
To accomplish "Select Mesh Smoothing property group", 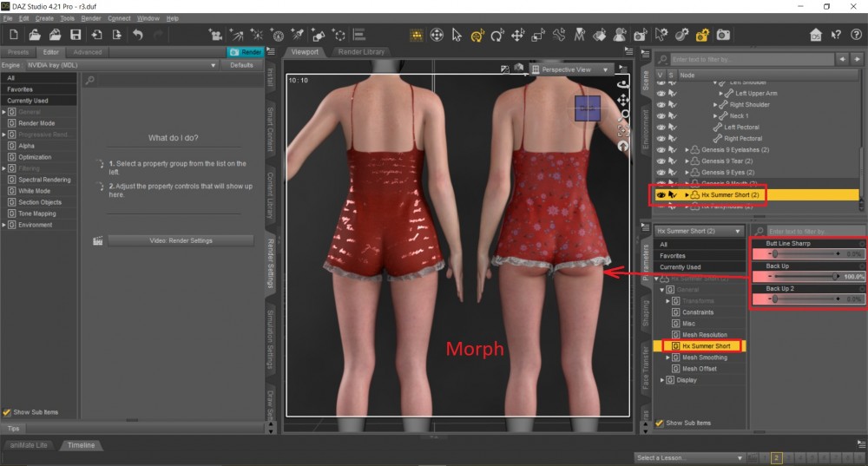I will (x=705, y=358).
